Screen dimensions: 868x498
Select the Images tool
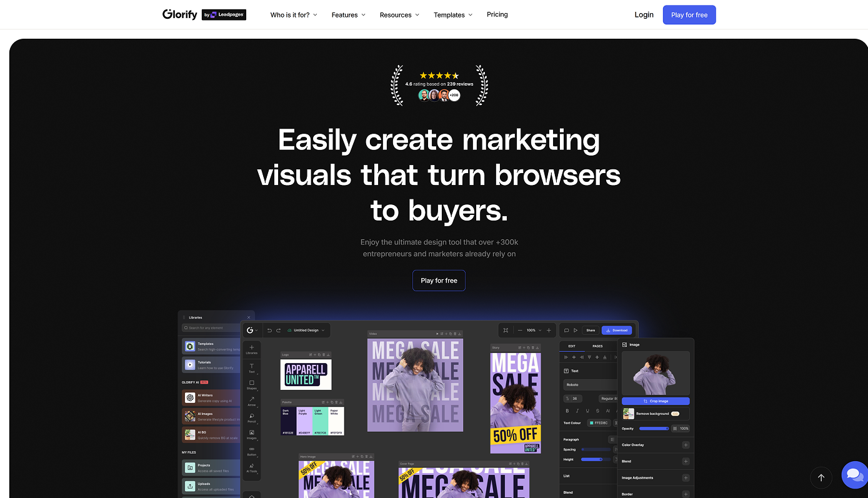[252, 434]
